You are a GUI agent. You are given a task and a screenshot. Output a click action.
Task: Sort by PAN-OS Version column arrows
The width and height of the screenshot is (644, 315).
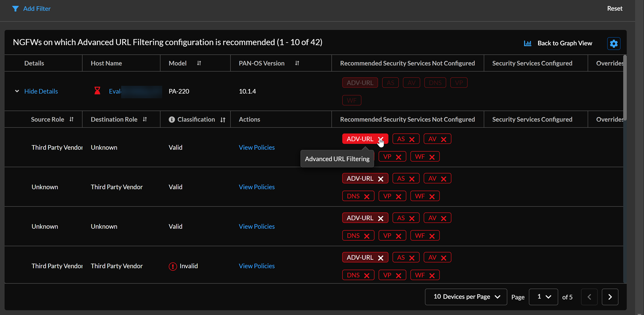(x=297, y=63)
